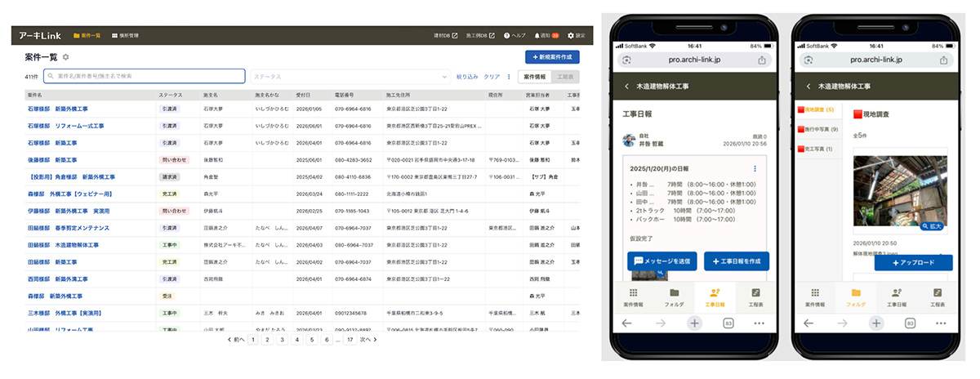
Task: Click the gear beside 案件一覧 heading
Action: 66,57
